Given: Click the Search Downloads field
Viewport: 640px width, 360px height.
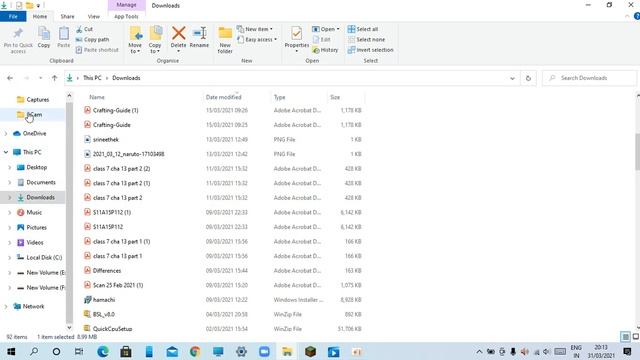Looking at the screenshot, I should coord(590,78).
